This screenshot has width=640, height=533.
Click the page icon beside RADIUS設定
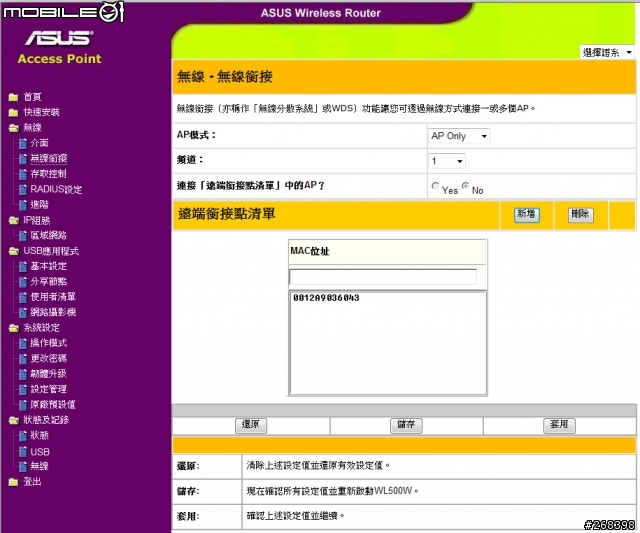click(23, 189)
